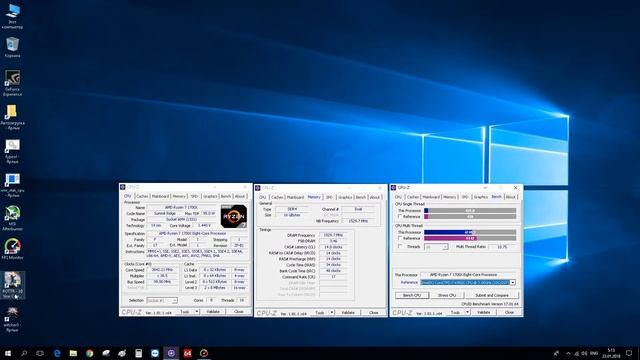Open Caches tab in left CPU-Z window
The image size is (640, 360).
point(142,196)
